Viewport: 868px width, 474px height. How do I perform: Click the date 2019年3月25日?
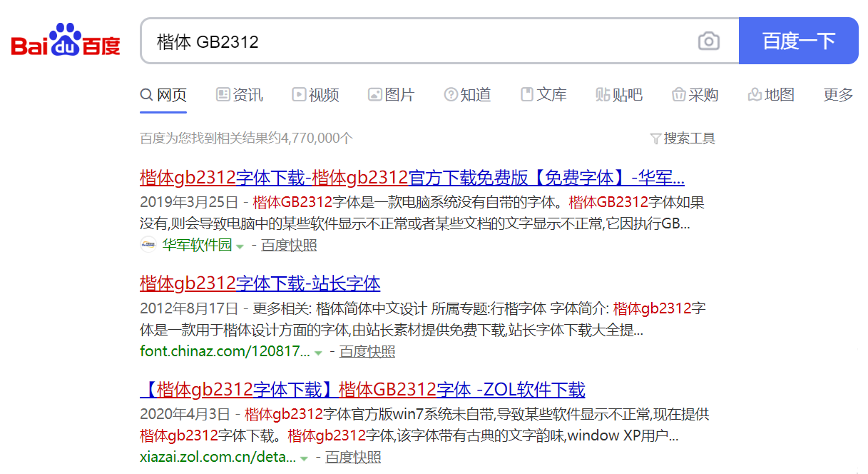(190, 202)
